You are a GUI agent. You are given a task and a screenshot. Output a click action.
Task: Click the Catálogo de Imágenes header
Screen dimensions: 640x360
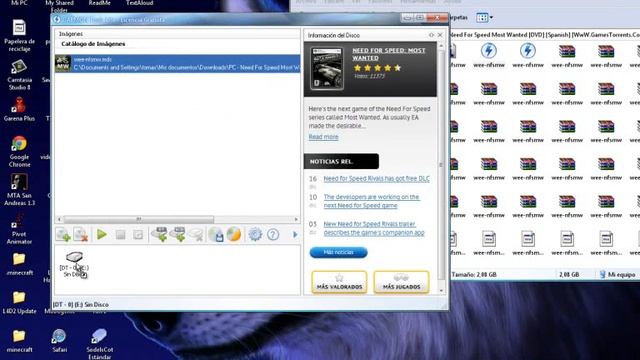[x=93, y=44]
